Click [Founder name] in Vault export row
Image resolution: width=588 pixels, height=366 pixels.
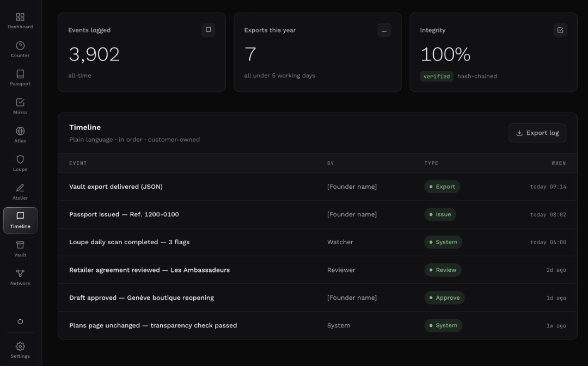coord(352,187)
